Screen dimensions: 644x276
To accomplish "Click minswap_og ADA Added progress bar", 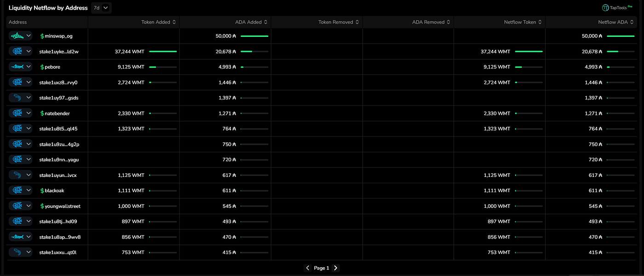I will [254, 36].
